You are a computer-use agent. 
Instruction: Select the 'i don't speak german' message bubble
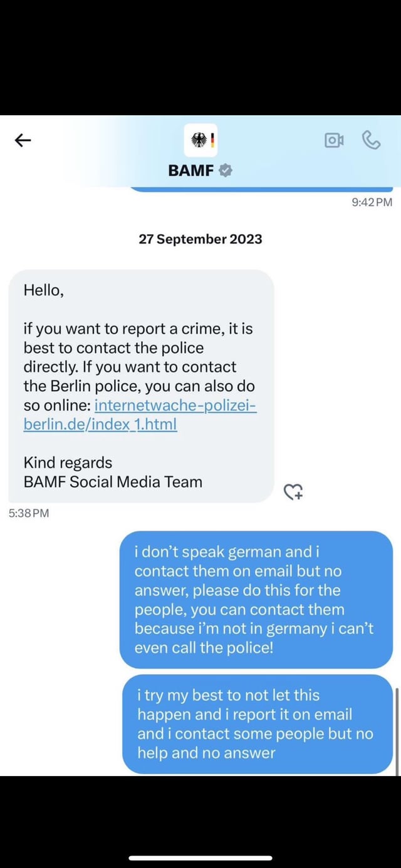pos(256,600)
